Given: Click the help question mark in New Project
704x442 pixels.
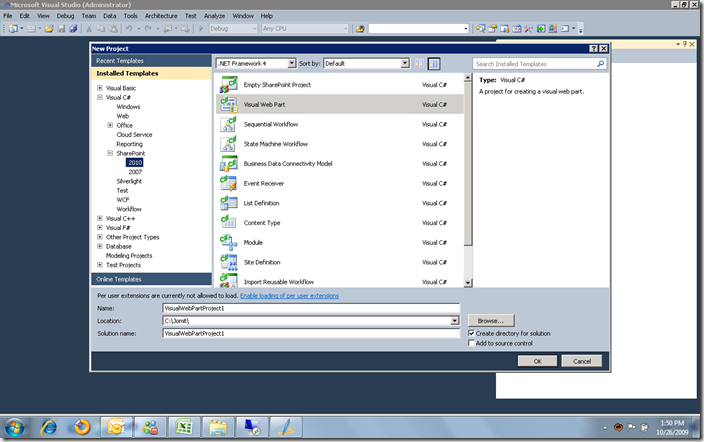Looking at the screenshot, I should (x=593, y=49).
